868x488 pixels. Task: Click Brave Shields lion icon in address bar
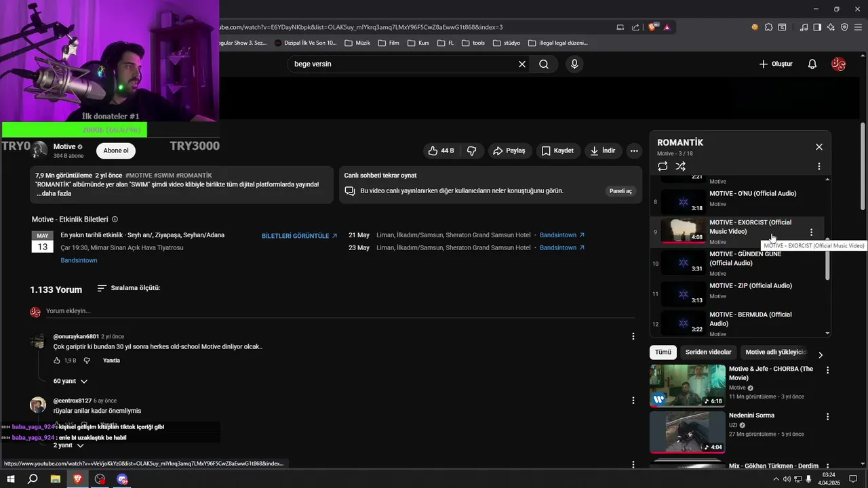pos(652,27)
